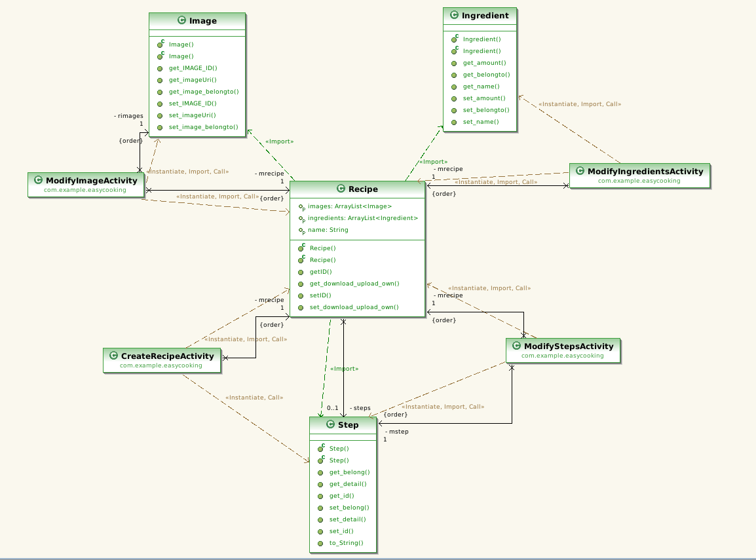Image resolution: width=756 pixels, height=560 pixels.
Task: Select the 0..1 multiplicity label near Step
Action: coord(333,407)
